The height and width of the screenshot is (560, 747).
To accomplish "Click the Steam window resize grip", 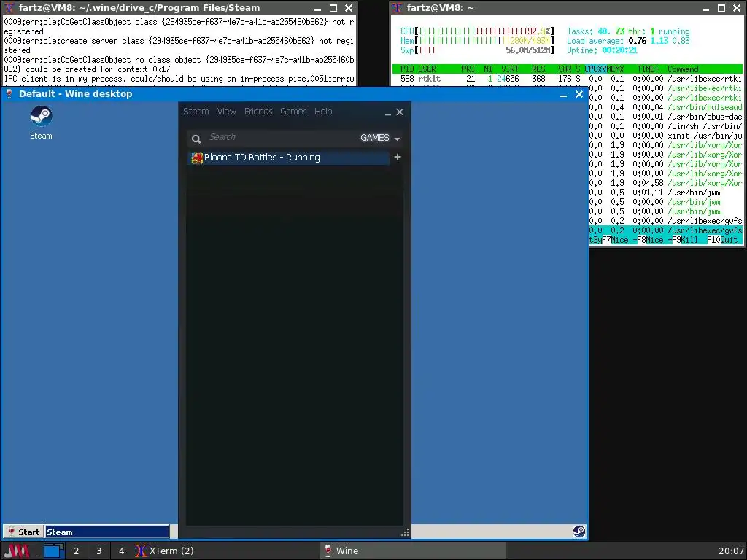I will tap(405, 532).
